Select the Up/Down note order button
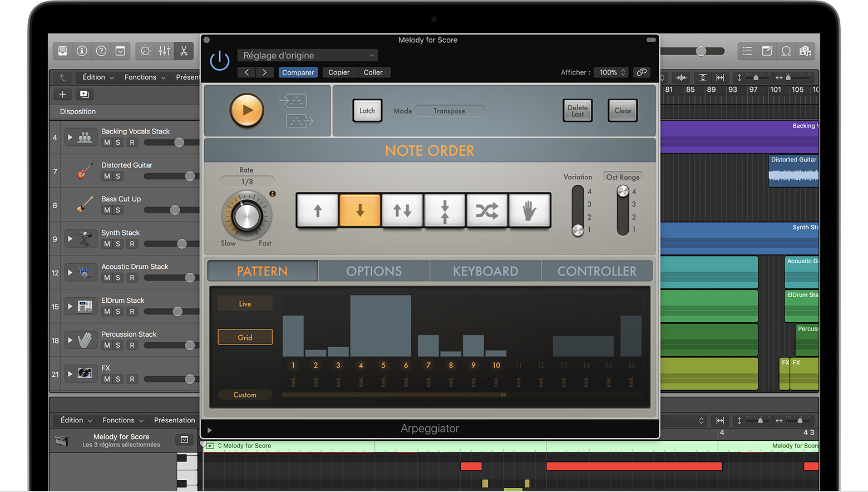Image resolution: width=868 pixels, height=492 pixels. (402, 210)
